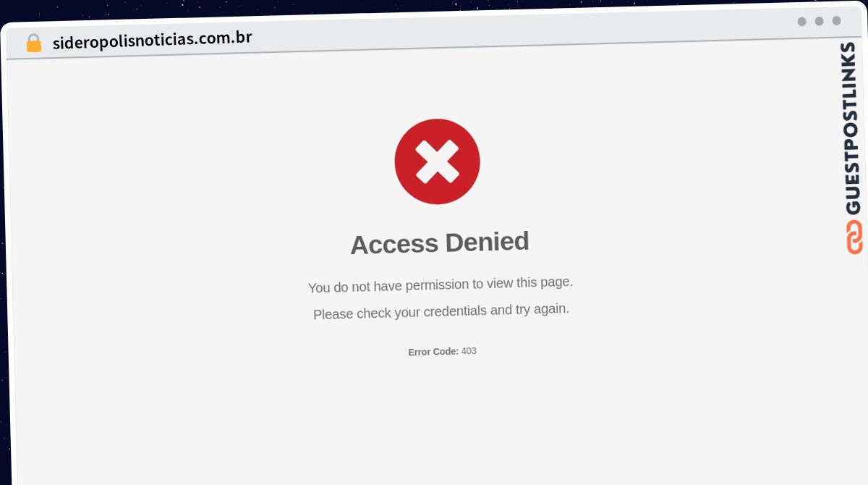Click the red X error icon
The image size is (868, 485).
click(x=437, y=161)
